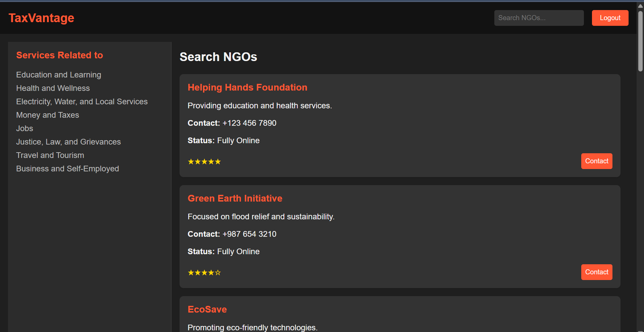The height and width of the screenshot is (332, 644).
Task: Click 'Focused on flood relief' description
Action: pyautogui.click(x=261, y=217)
